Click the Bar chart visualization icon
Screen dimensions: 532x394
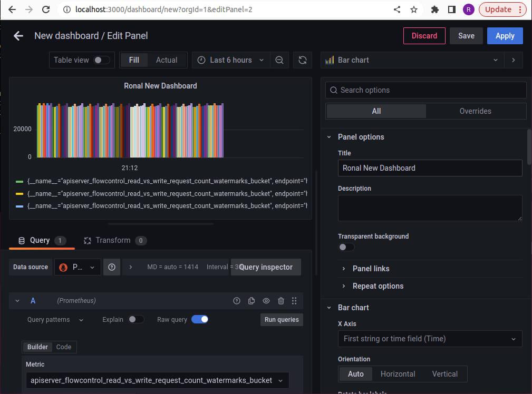pos(330,60)
